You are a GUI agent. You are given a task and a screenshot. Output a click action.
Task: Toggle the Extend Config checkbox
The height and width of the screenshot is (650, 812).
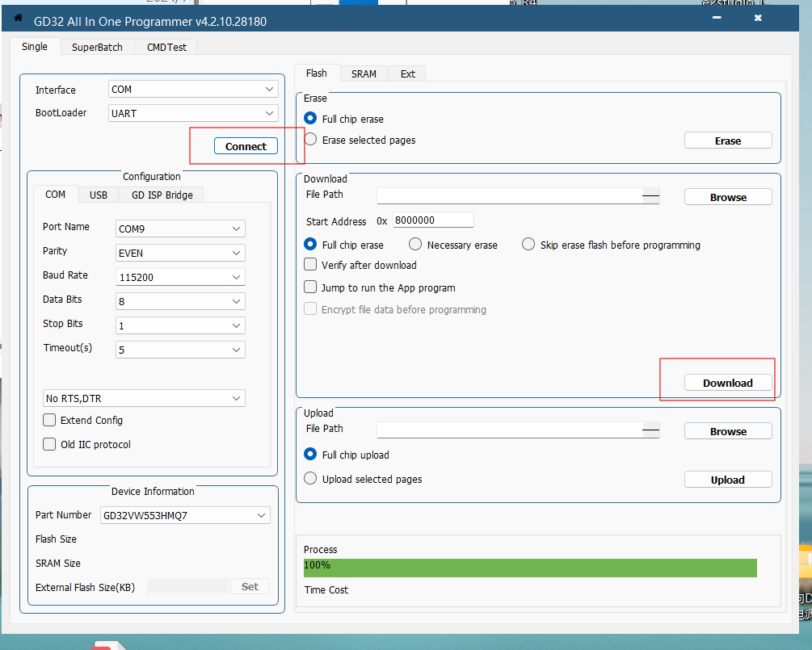(49, 420)
